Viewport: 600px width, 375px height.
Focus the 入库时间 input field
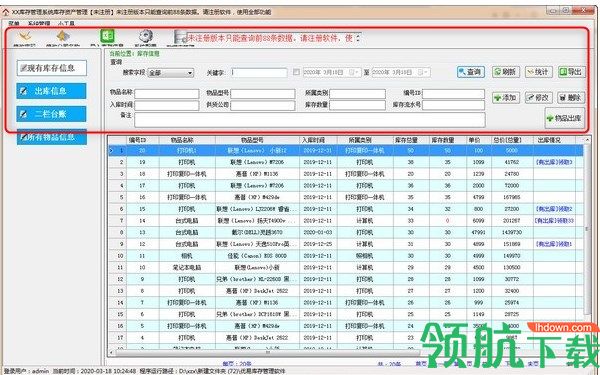(166, 105)
